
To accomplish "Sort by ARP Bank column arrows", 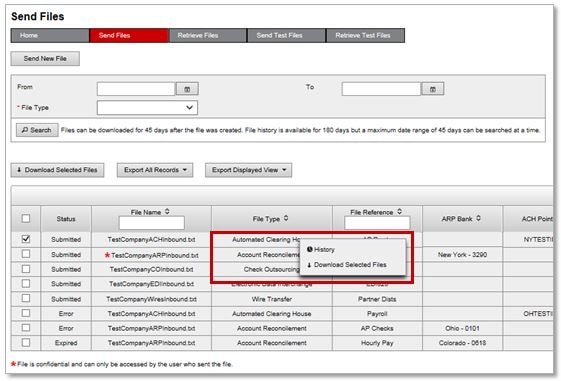I will [x=478, y=218].
